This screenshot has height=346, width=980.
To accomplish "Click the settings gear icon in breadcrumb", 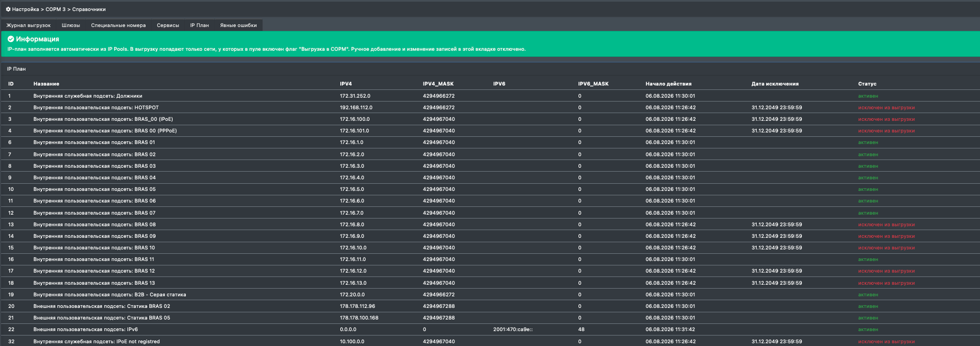I will (8, 9).
